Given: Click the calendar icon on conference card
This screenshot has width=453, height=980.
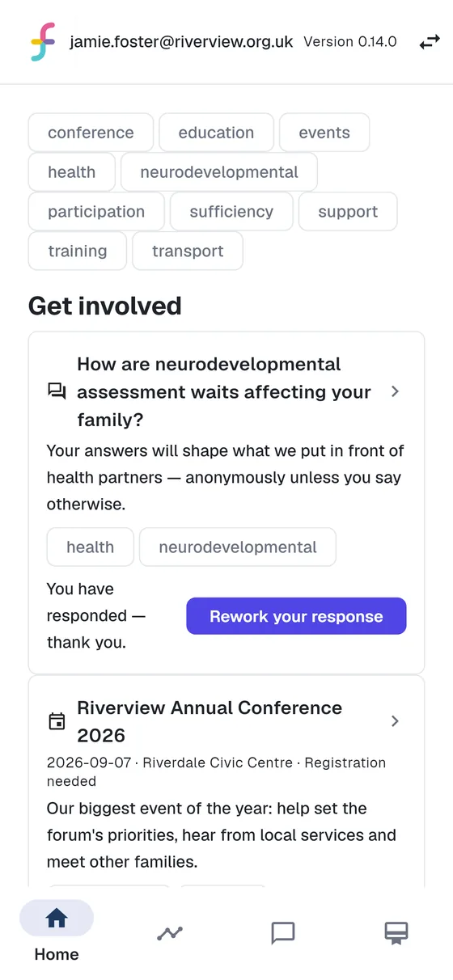Looking at the screenshot, I should 57,721.
